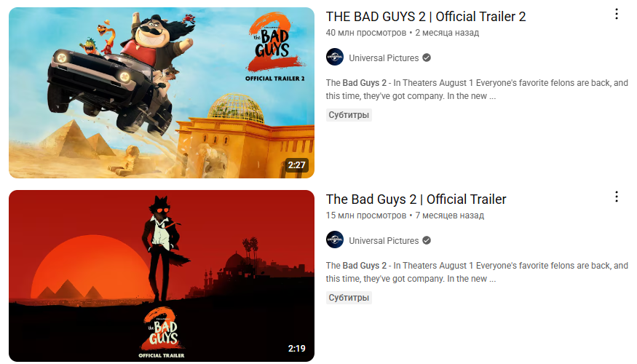
Task: Click the Субтитры badge under the first video
Action: click(349, 115)
